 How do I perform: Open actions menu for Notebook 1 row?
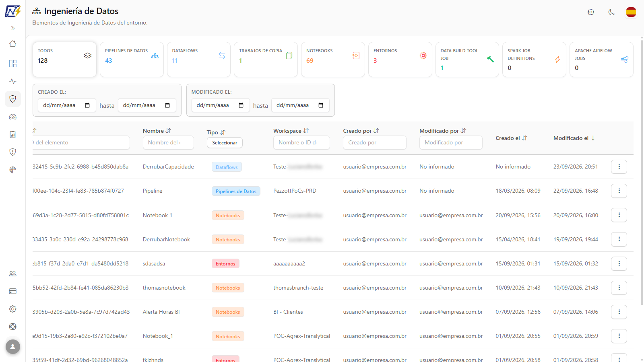[x=619, y=215]
